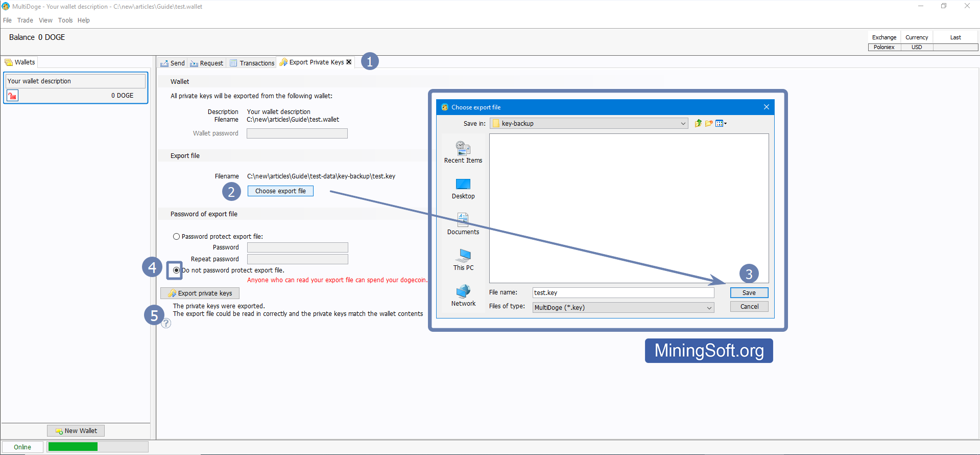Select the Wallets tab
This screenshot has height=455, width=980.
coord(20,62)
